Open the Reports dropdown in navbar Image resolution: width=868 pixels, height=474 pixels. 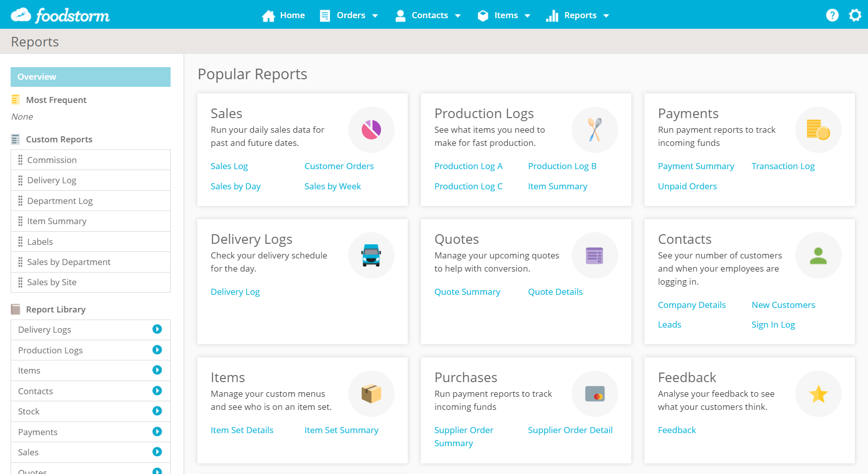(x=578, y=15)
